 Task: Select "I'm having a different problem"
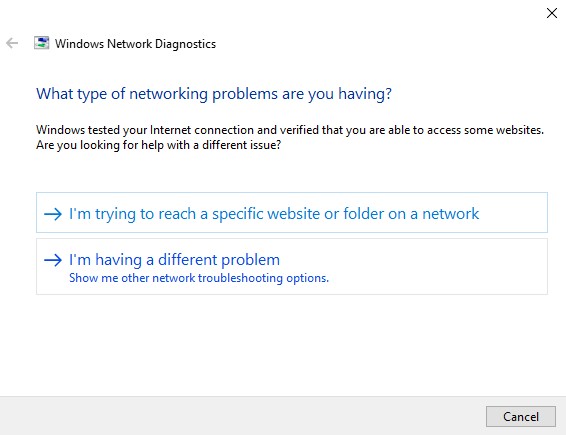292,266
